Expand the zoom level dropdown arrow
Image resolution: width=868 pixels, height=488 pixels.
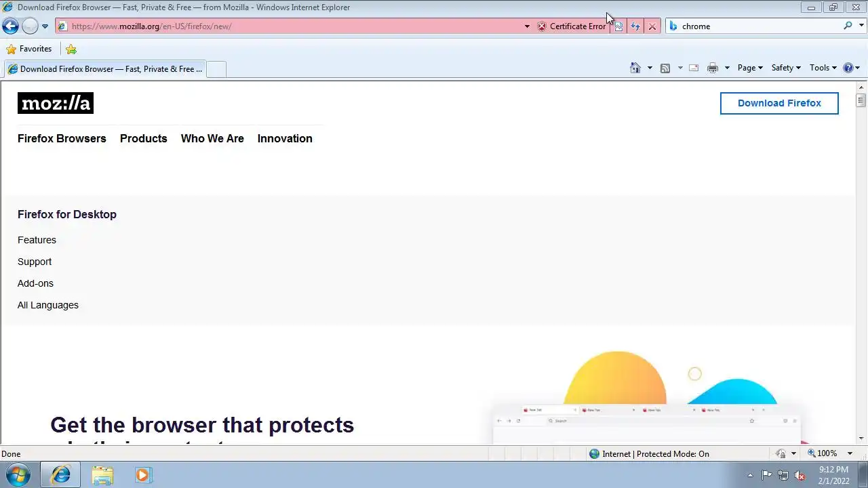(x=850, y=453)
